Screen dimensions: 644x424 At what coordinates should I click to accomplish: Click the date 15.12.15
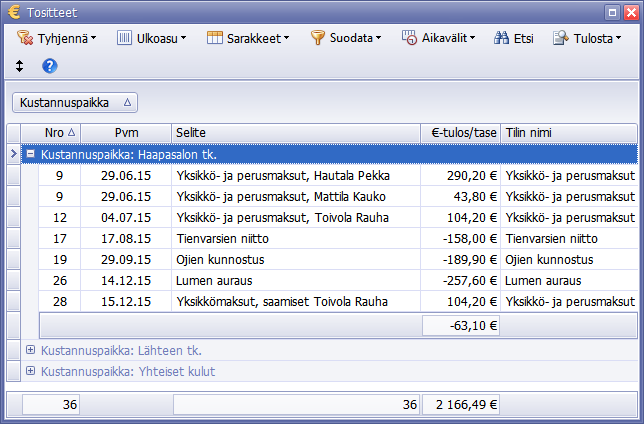coord(126,301)
